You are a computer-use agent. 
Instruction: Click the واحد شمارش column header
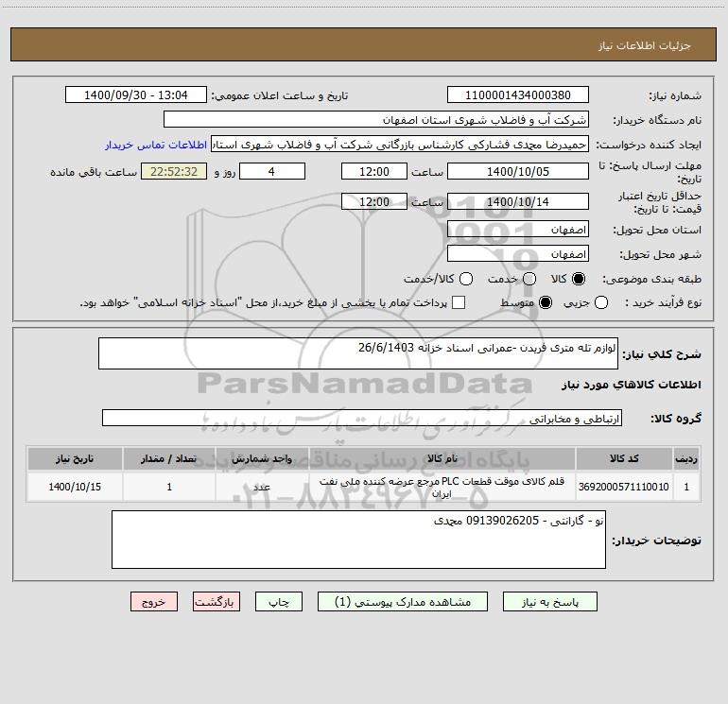(x=262, y=458)
